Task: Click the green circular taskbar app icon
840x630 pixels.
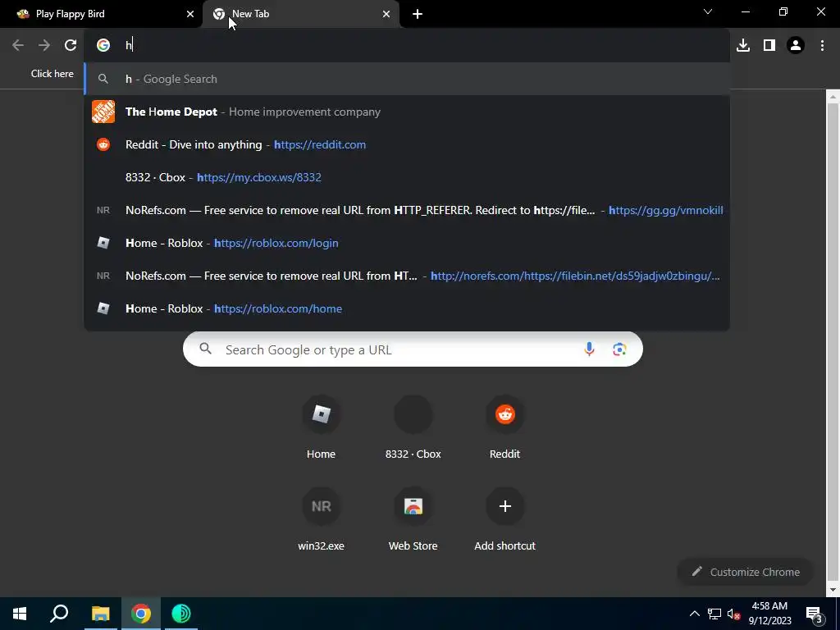Action: pos(181,614)
